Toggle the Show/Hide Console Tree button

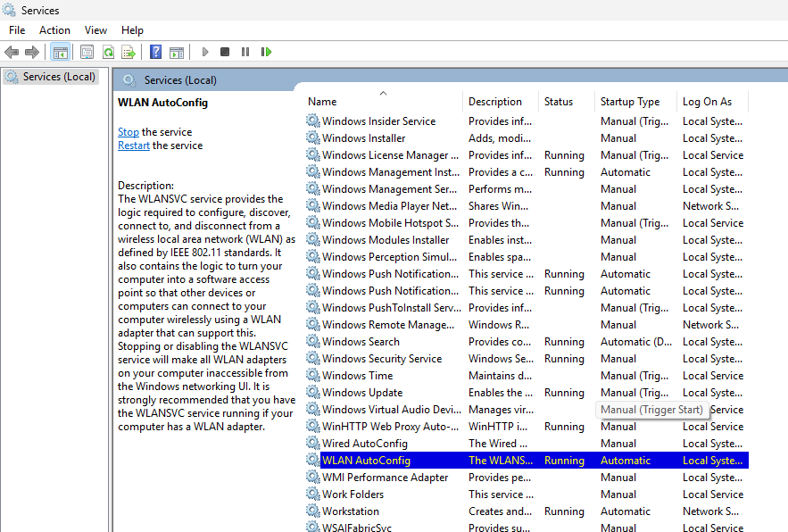click(x=60, y=53)
